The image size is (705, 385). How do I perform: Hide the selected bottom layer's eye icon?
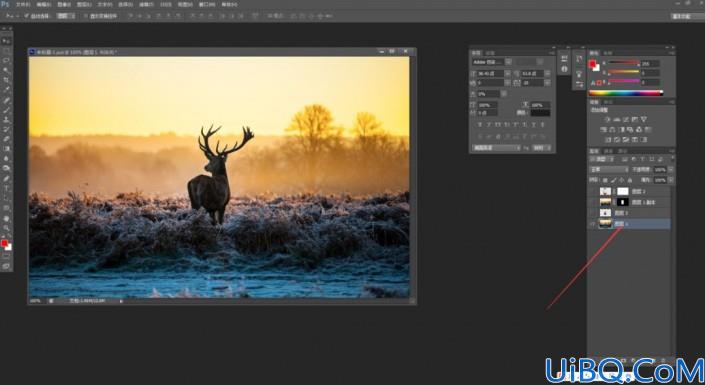(x=593, y=224)
